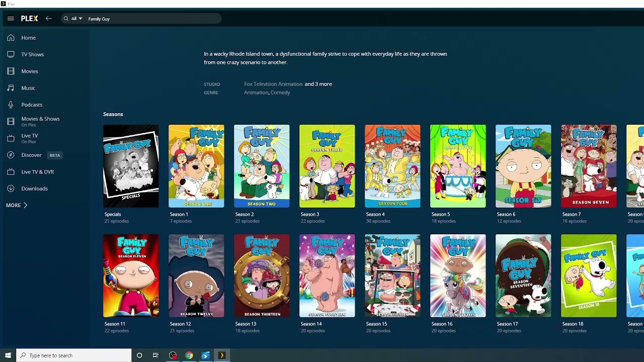644x362 pixels.
Task: Open the Season 16 poster
Action: point(458,276)
